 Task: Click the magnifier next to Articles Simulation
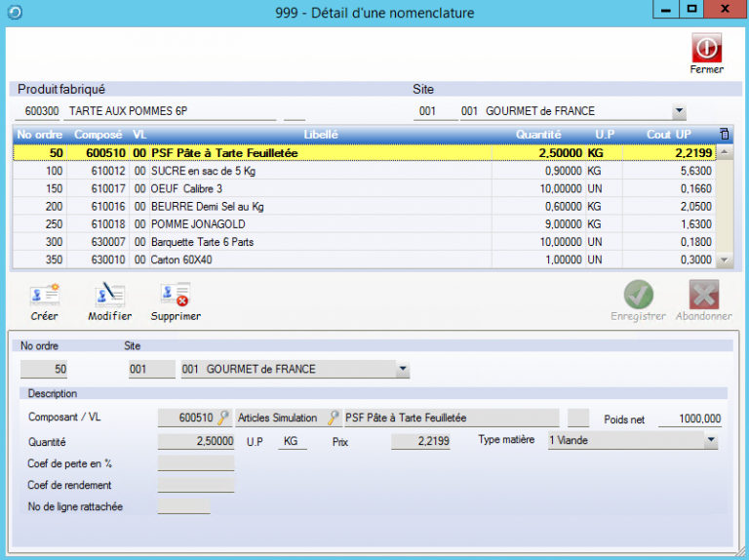click(334, 418)
